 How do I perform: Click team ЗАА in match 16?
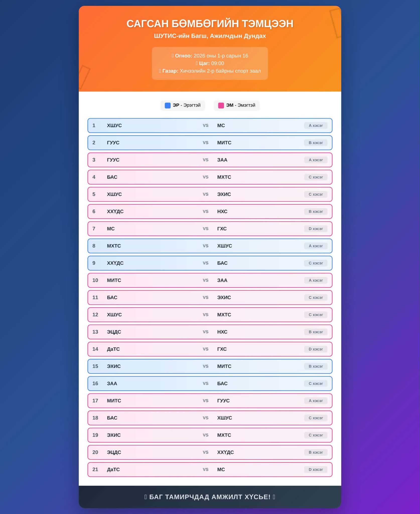pos(112,384)
